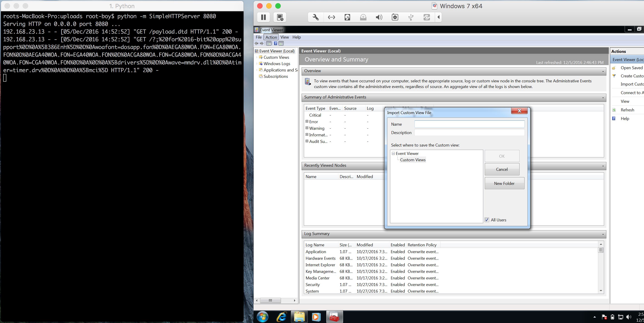Pause the Windows 7 x64 virtual machine
Screen dimensions: 644x323
pos(263,17)
